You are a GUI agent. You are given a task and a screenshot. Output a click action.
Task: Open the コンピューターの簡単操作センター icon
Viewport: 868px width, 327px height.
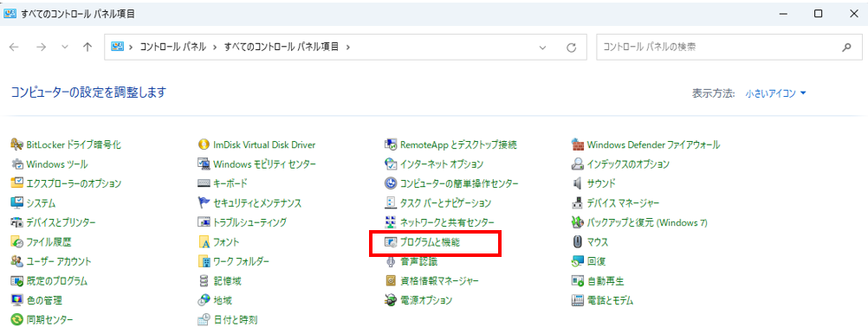click(391, 183)
